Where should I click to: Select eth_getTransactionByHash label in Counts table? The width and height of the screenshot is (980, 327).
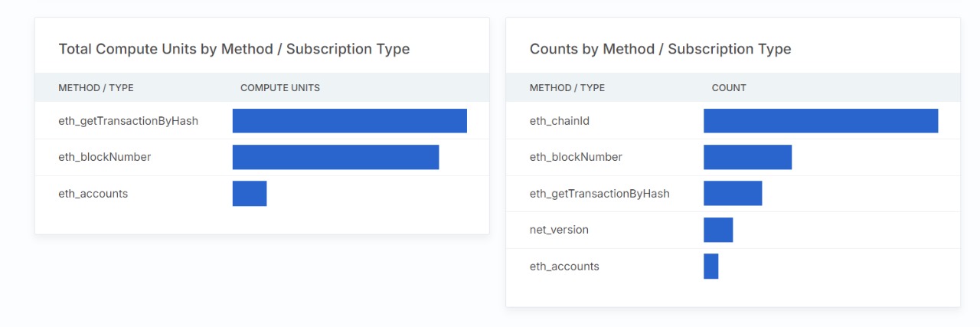599,194
